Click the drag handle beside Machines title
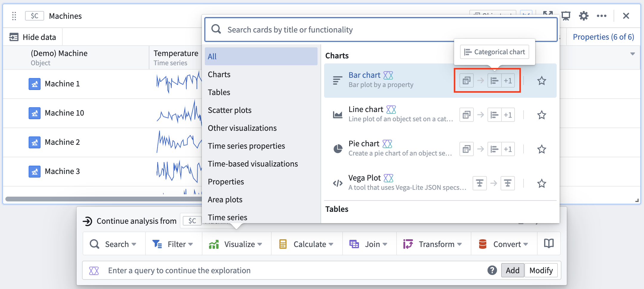Screen dimensions: 644x289 tap(14, 16)
